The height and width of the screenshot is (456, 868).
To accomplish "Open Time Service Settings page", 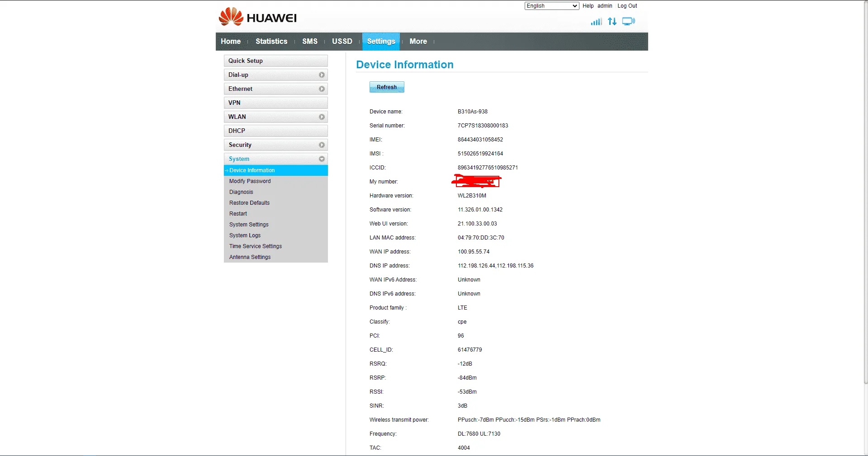I will [x=256, y=246].
